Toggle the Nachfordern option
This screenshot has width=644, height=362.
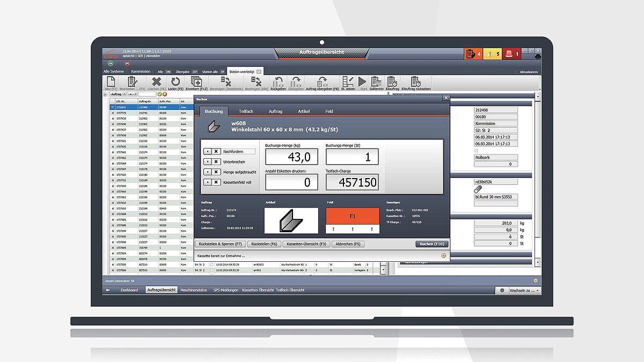[211, 152]
